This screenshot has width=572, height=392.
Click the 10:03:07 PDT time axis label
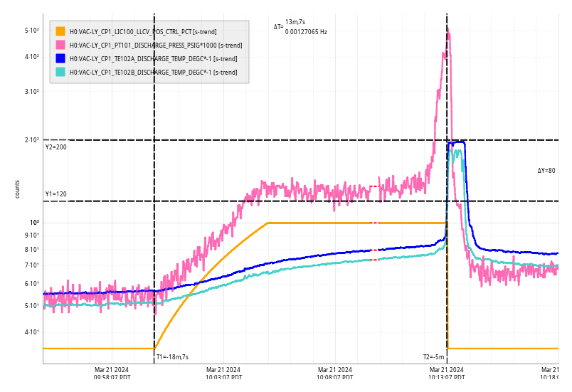pyautogui.click(x=223, y=374)
